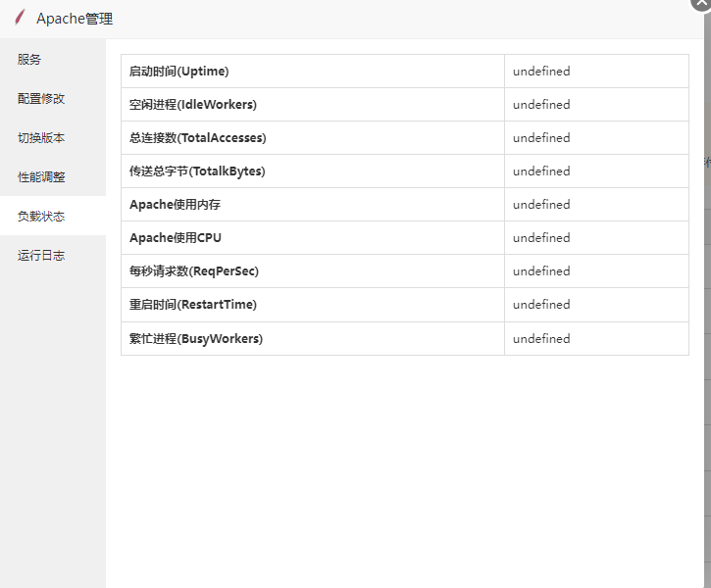Viewport: 711px width, 588px height.
Task: Click the undefined value for Apache使用内存
Action: [x=541, y=204]
